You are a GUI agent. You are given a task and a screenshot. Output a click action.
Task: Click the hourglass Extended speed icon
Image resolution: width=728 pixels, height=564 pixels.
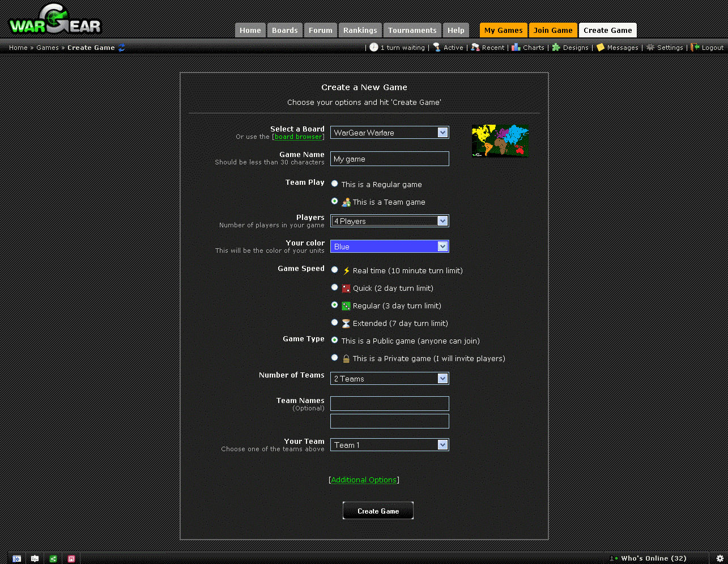346,324
